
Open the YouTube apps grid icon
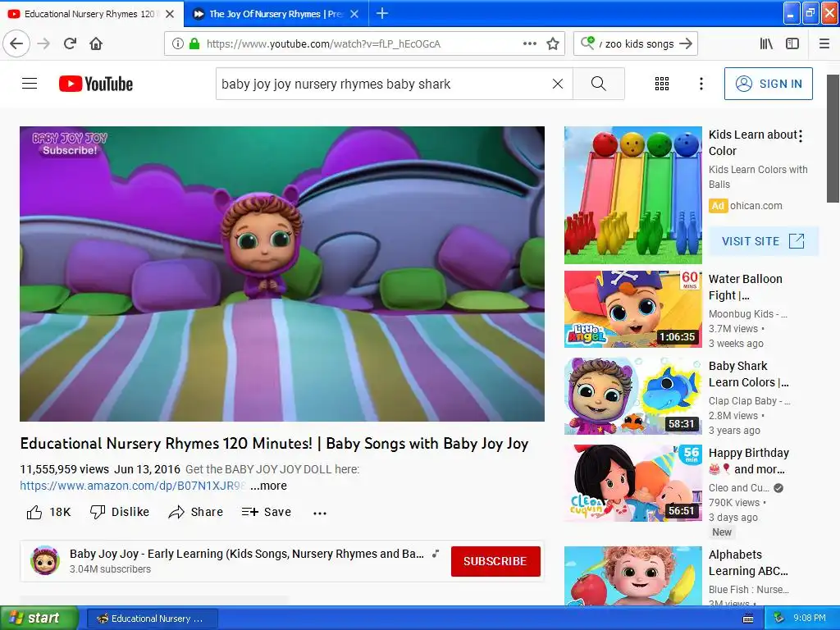[x=662, y=84]
